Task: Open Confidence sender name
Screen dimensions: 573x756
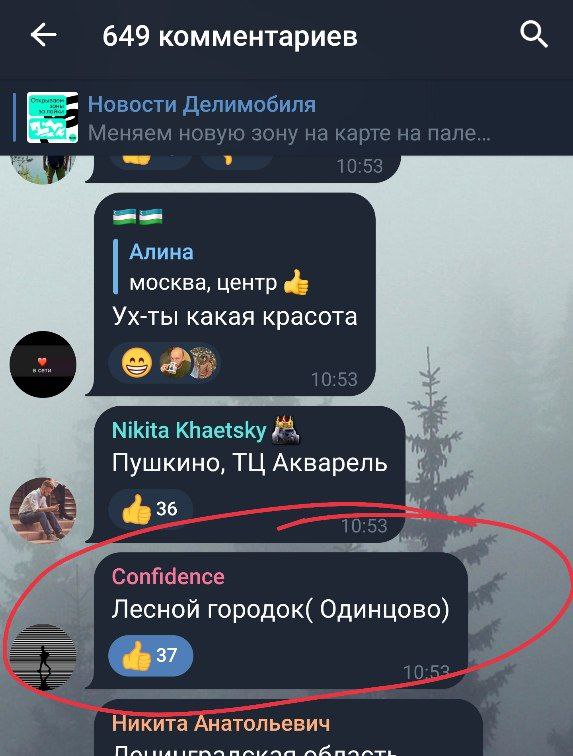Action: tap(168, 577)
